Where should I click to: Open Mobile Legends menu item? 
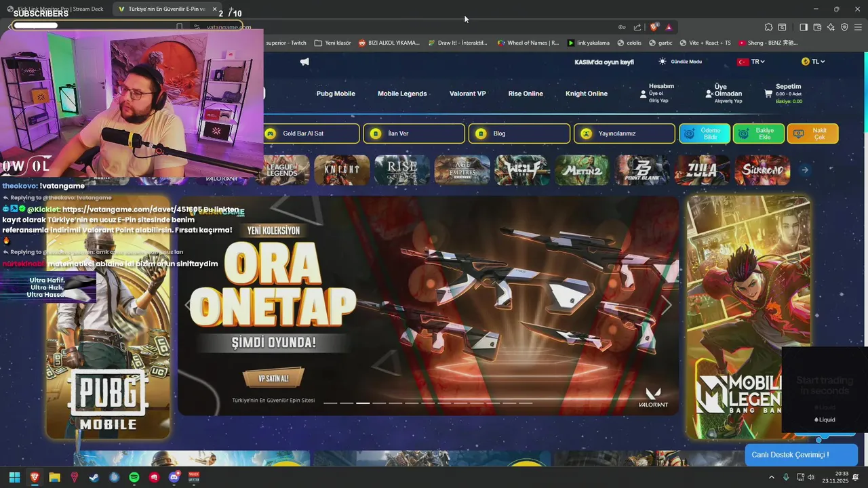(402, 94)
